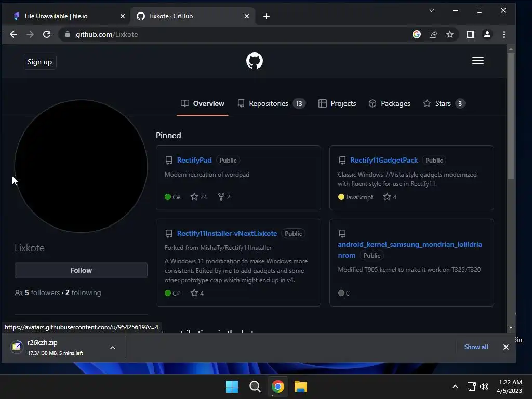The height and width of the screenshot is (399, 532).
Task: Open Rectify11Installer-vNextLixkote repository
Action: click(x=227, y=233)
